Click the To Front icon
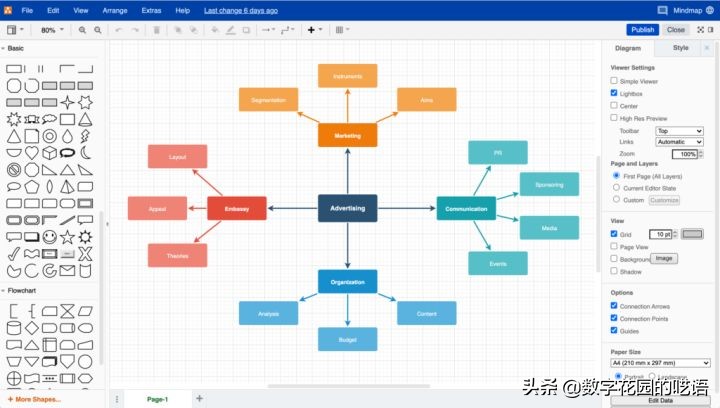This screenshot has height=408, width=720. coord(178,30)
